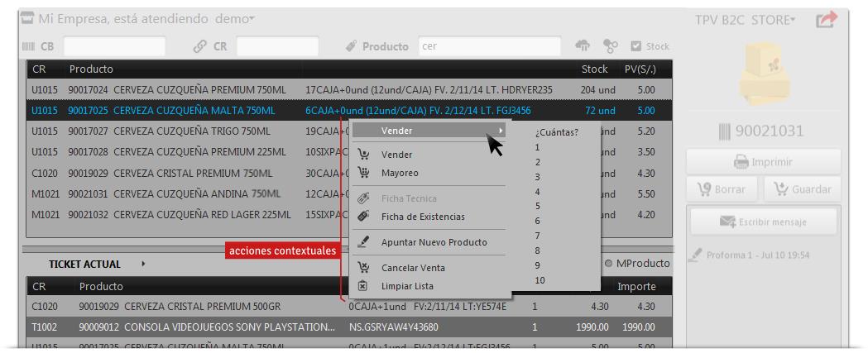Pick quantity 3 in ¿Cuántas? submenu
The width and height of the screenshot is (868, 353).
click(538, 177)
